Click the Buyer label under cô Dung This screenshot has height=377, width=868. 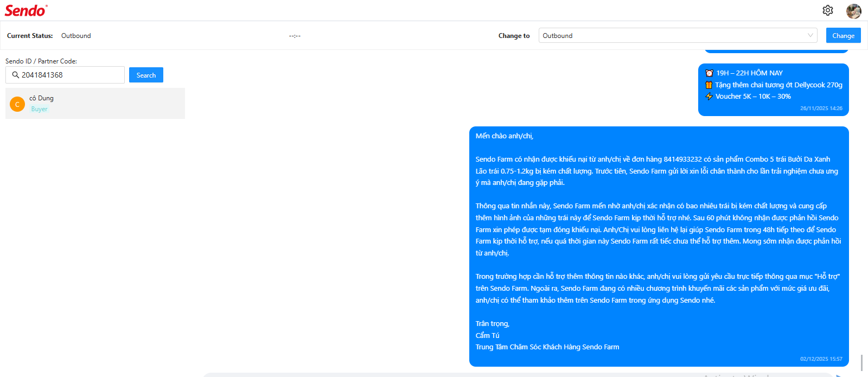click(39, 109)
